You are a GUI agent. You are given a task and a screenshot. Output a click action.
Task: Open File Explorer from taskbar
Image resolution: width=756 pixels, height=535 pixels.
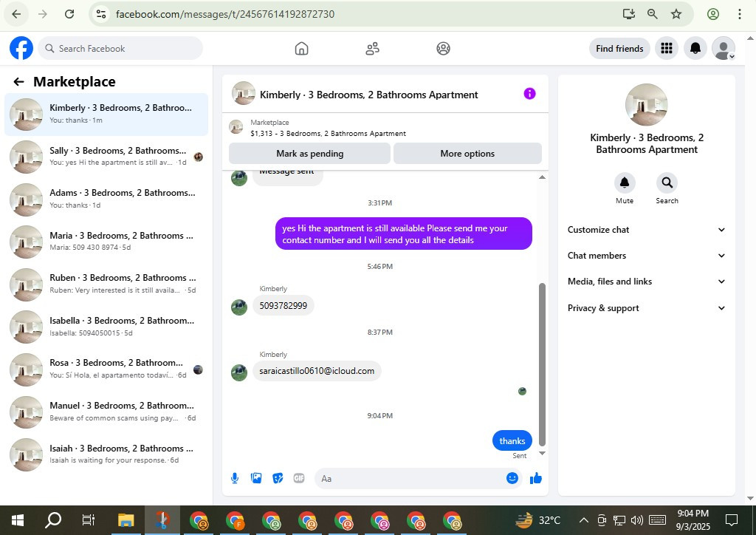tap(126, 520)
